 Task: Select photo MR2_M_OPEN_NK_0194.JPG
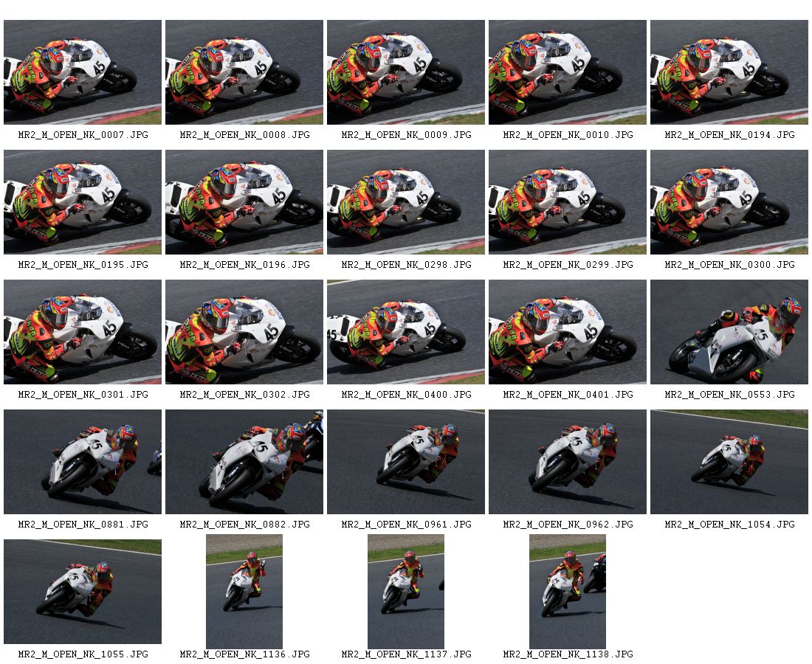point(729,72)
